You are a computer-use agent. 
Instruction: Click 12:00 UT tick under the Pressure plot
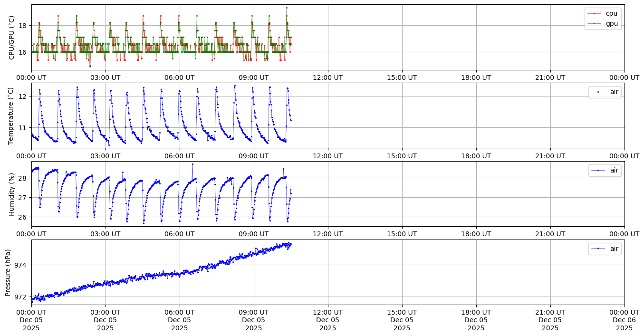[x=328, y=312]
